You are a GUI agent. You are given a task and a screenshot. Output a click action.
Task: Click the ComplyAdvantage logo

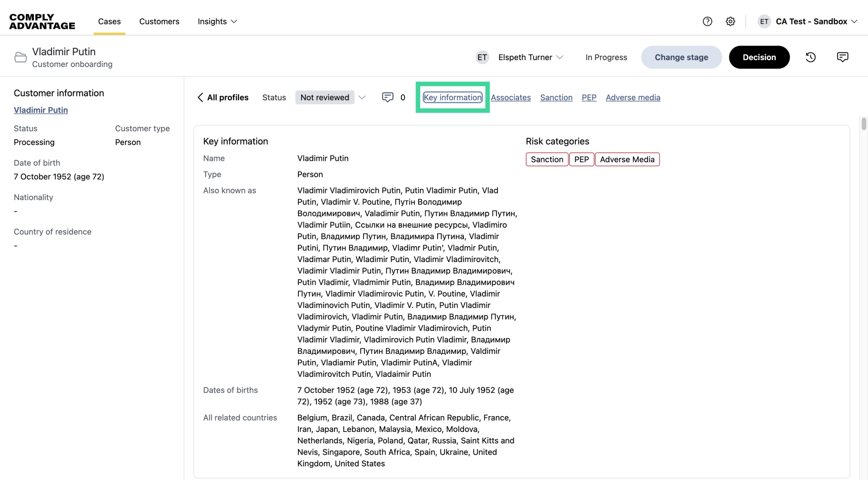pyautogui.click(x=42, y=21)
